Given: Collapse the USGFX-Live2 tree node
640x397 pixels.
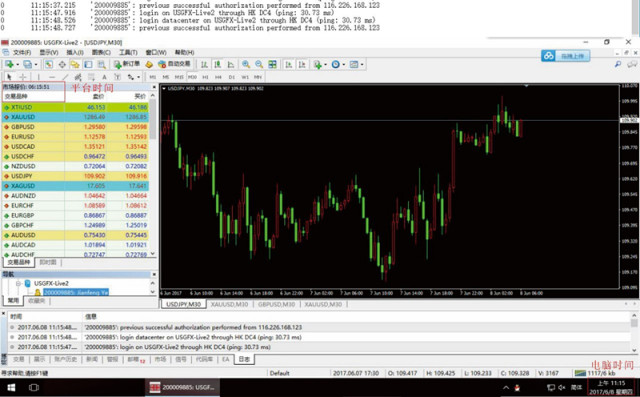Looking at the screenshot, I should pos(18,283).
